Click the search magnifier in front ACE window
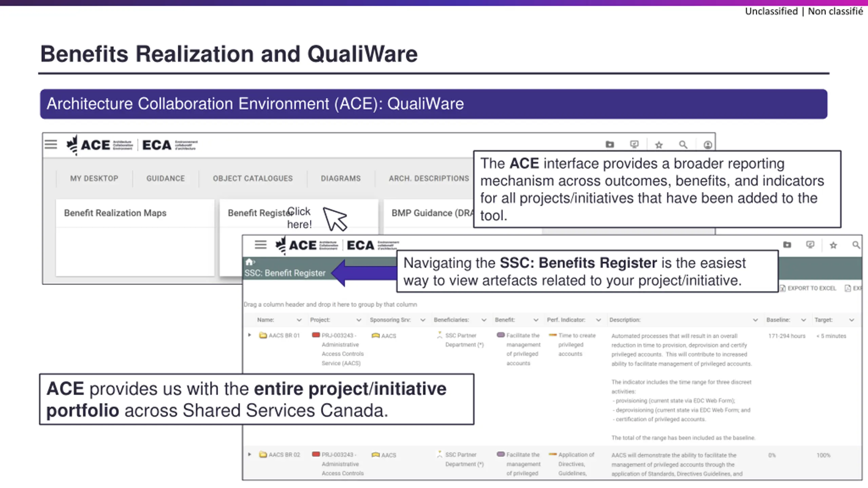Viewport: 868px width, 488px height. pos(856,245)
